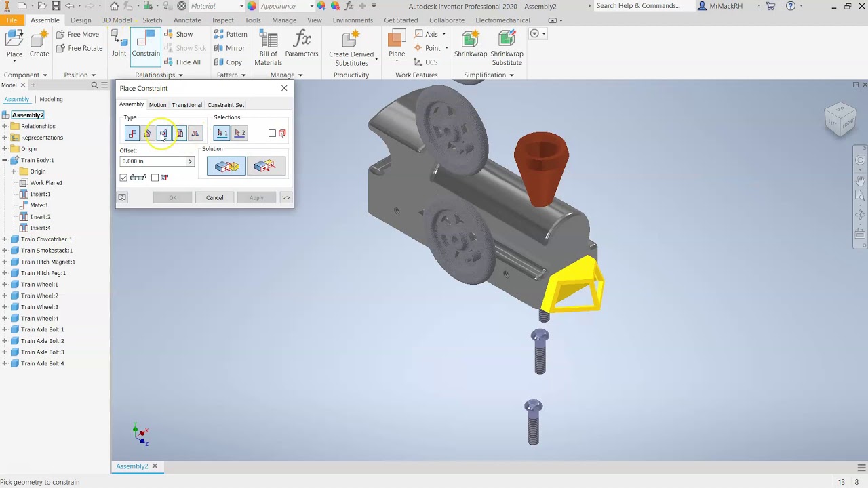868x488 pixels.
Task: Open Place Constraint dialog help
Action: point(122,197)
